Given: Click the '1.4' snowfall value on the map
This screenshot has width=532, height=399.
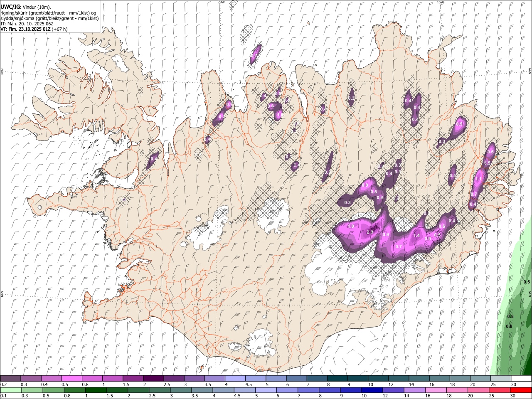Looking at the screenshot, I should tap(417, 235).
